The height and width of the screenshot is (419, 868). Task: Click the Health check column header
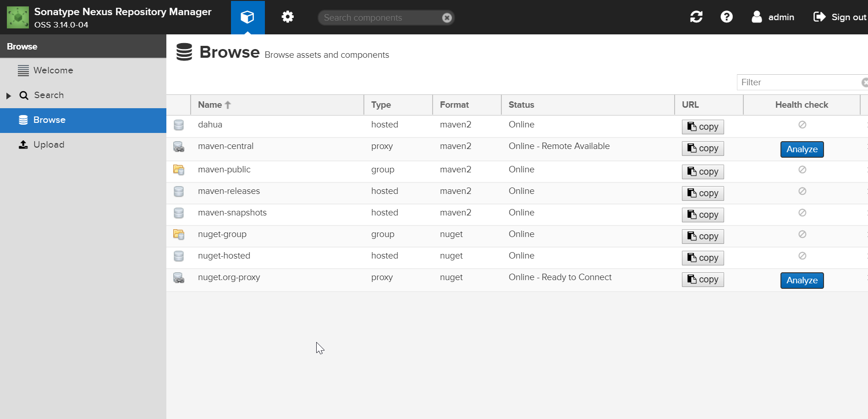[x=802, y=105]
